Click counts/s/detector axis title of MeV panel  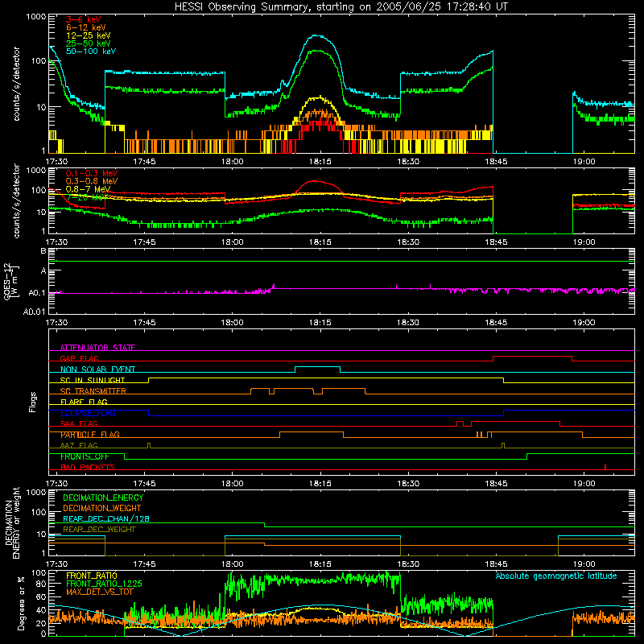pos(16,200)
